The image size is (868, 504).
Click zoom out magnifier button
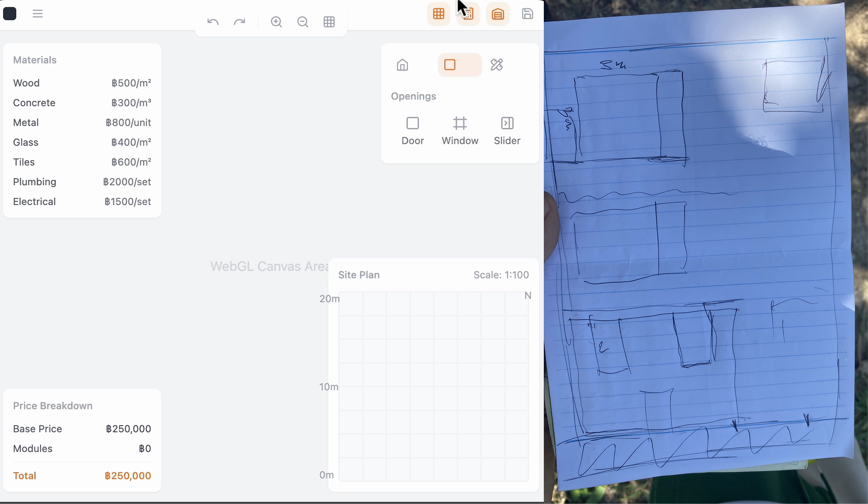coord(302,21)
